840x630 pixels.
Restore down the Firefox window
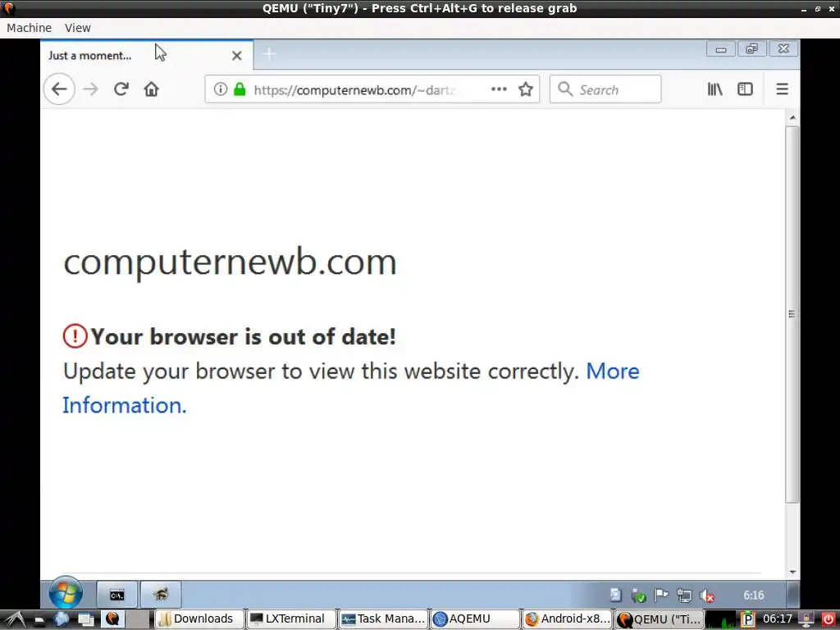(752, 48)
